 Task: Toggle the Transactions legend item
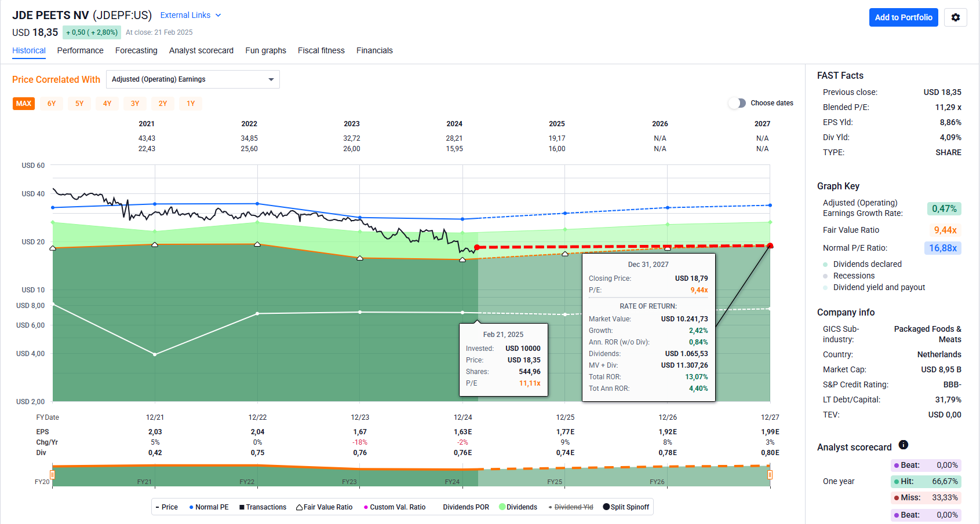pyautogui.click(x=263, y=507)
